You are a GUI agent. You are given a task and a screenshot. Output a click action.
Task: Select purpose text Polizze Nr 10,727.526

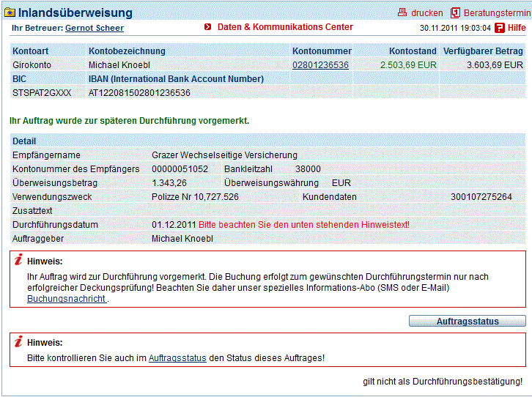[x=195, y=196]
